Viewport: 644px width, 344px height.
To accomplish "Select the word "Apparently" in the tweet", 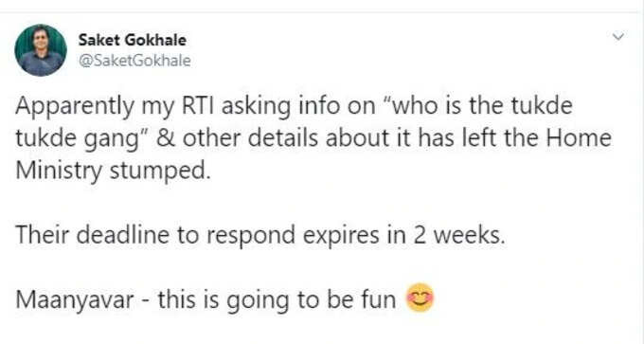I will [x=75, y=107].
